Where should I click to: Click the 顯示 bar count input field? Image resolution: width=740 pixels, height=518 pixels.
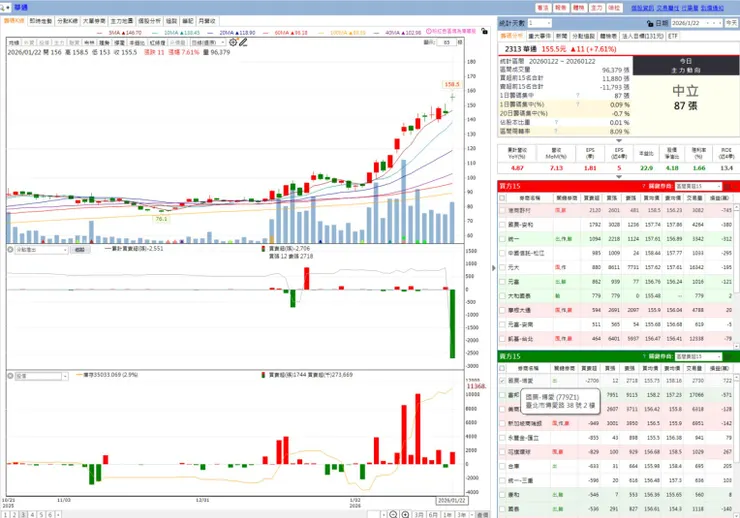coord(447,42)
